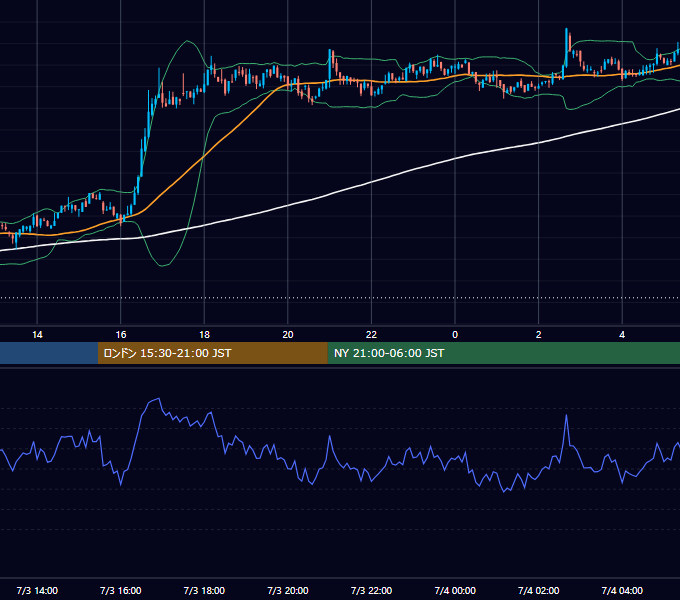
Task: Click the '22' hour label on price chart axis
Action: [371, 335]
